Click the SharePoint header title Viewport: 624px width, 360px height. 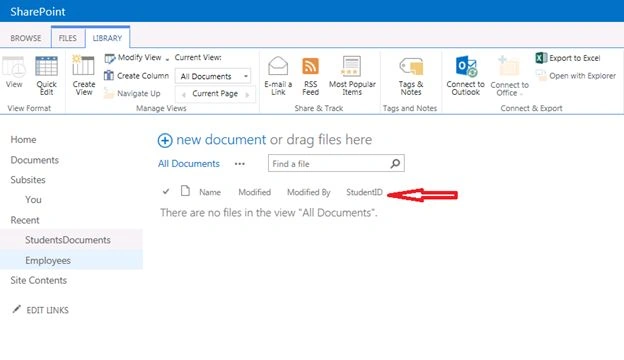pyautogui.click(x=38, y=12)
